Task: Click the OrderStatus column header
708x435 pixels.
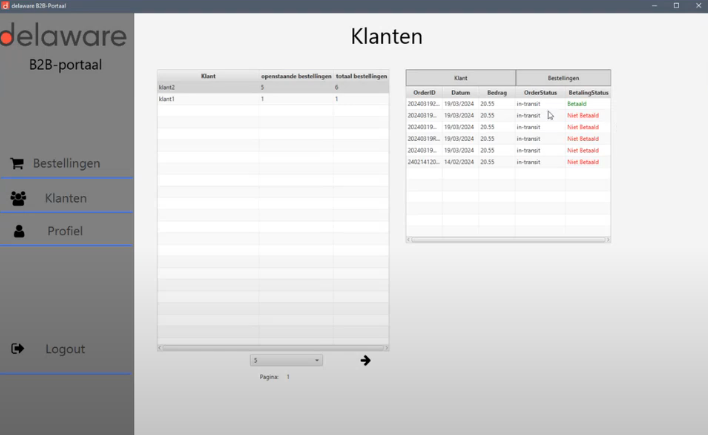Action: coord(540,93)
